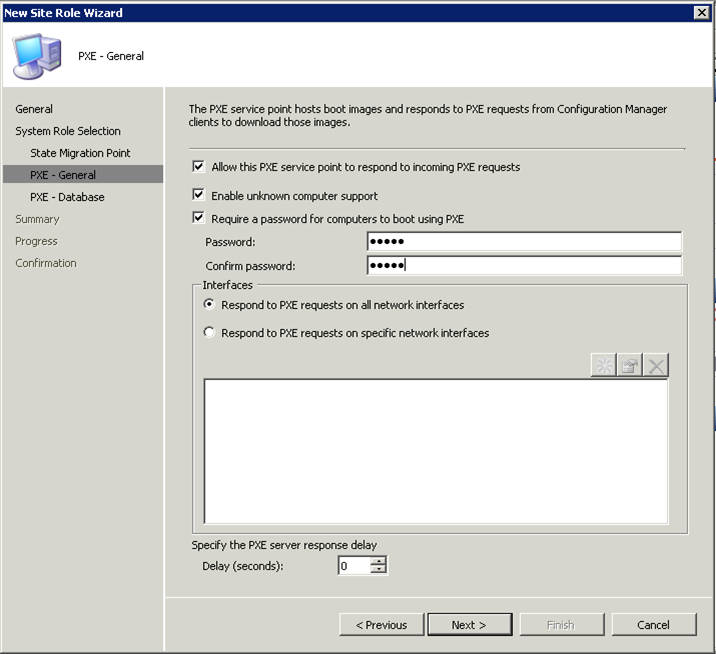Click the Confirm password input field
The width and height of the screenshot is (716, 654).
coord(524,265)
